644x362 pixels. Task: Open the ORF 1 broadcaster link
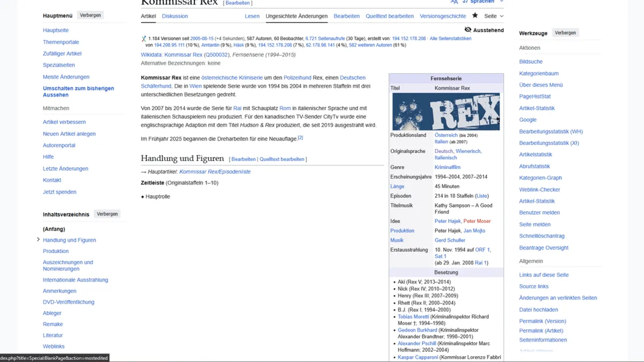(x=482, y=250)
